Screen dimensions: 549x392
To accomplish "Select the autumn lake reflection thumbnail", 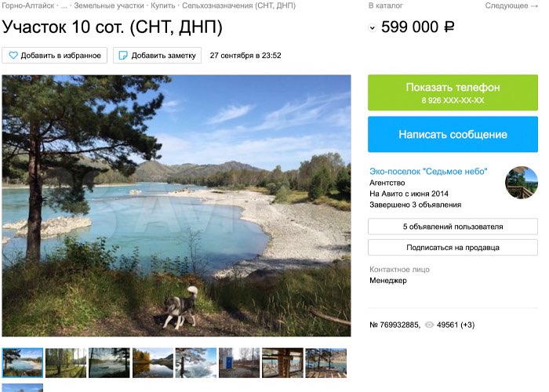I will [x=152, y=362].
